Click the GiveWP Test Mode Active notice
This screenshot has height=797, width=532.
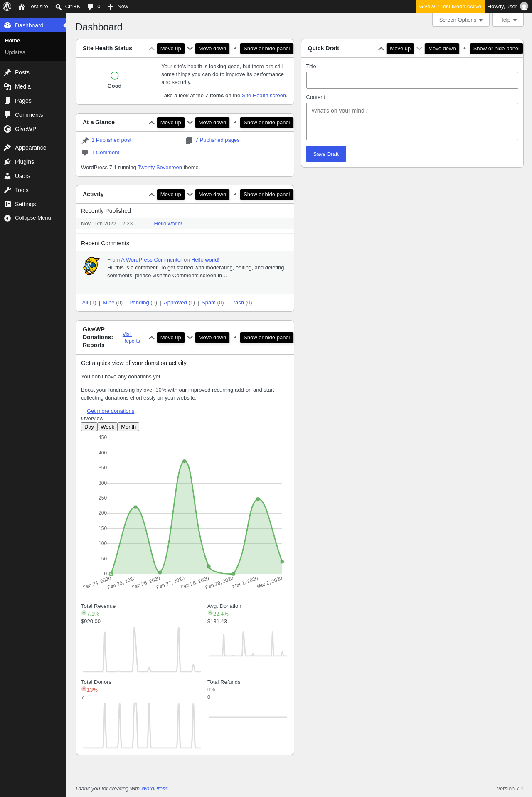pyautogui.click(x=450, y=7)
